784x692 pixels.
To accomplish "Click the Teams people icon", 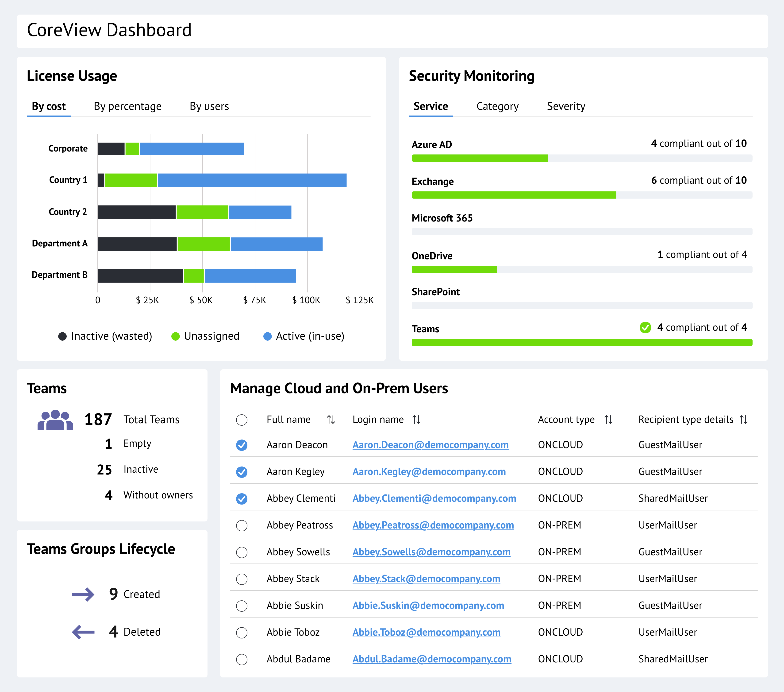I will [x=56, y=420].
